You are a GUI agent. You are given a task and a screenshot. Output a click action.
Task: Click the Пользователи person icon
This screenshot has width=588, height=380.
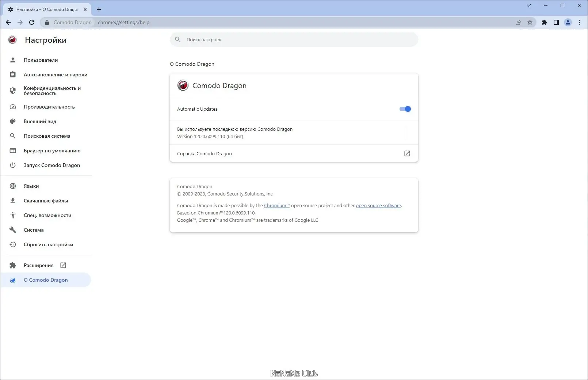pos(13,60)
